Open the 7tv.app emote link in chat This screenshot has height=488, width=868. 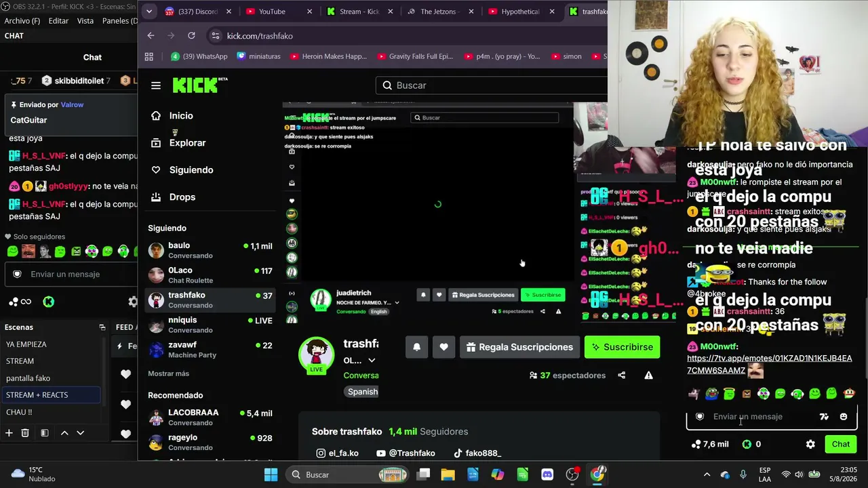769,364
